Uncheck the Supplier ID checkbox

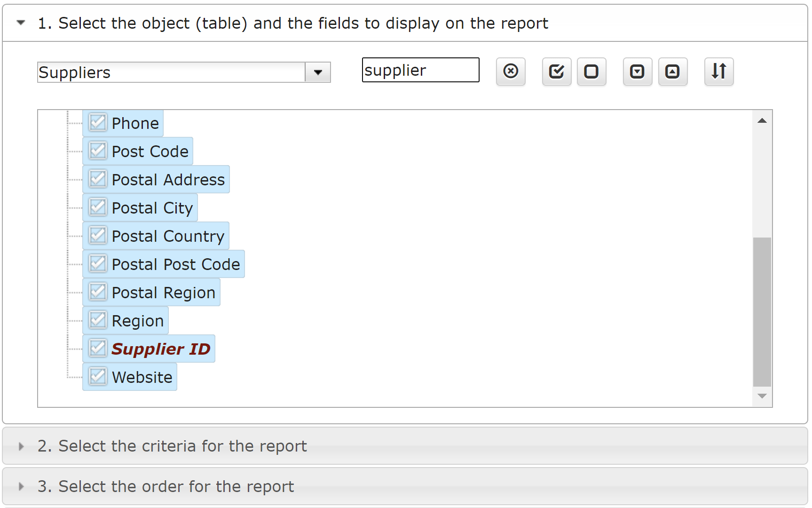[98, 349]
